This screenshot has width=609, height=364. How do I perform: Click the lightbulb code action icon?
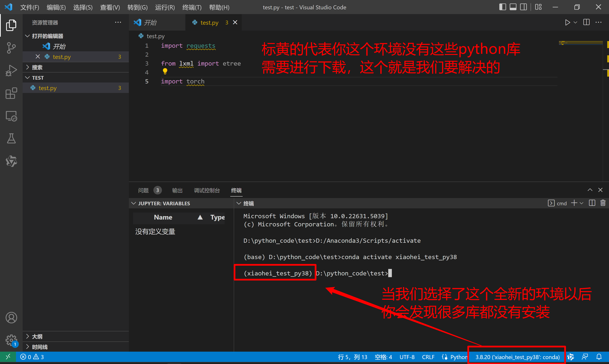pos(165,71)
